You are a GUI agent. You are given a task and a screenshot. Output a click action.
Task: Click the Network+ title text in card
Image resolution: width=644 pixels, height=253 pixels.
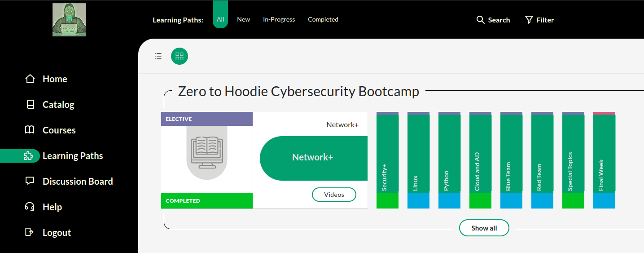pyautogui.click(x=342, y=125)
